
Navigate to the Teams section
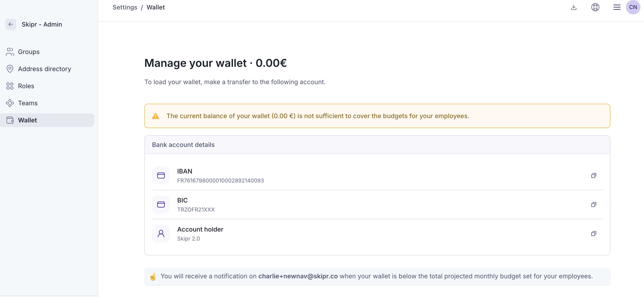(x=28, y=103)
